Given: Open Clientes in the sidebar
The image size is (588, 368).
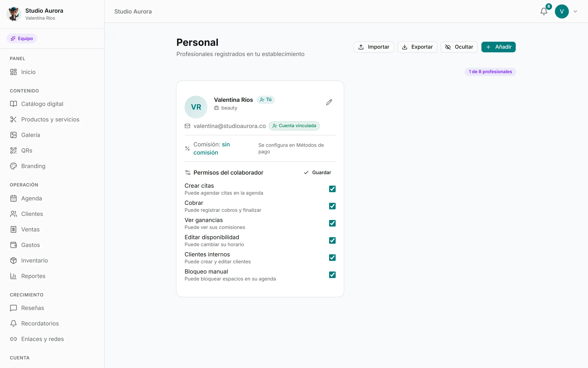Looking at the screenshot, I should coord(52,214).
